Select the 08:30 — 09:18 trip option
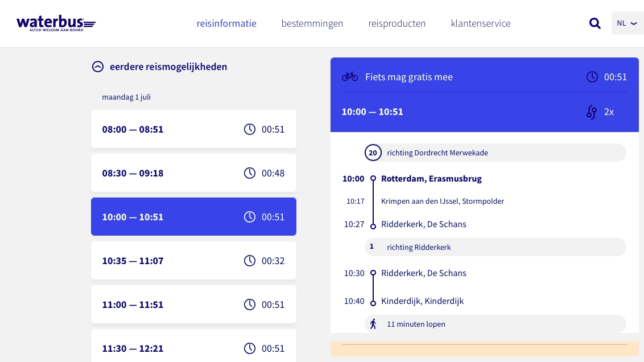Viewport: 644px width, 362px height. pos(193,173)
